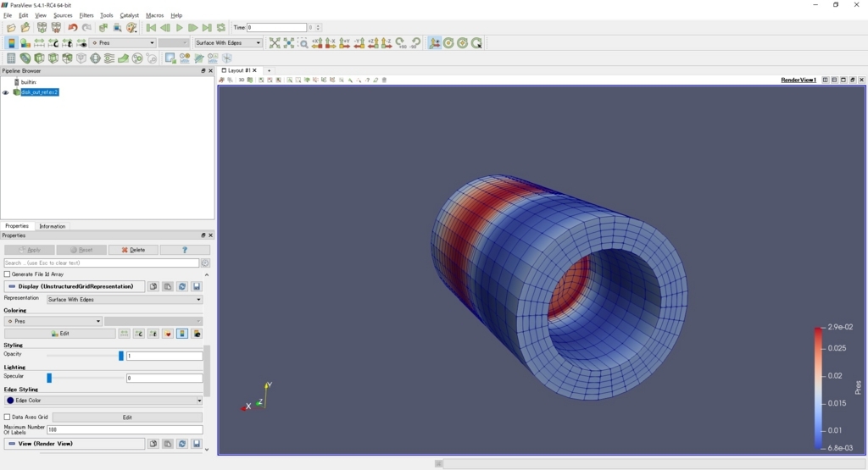Jump to the last frame
This screenshot has width=868, height=470.
[207, 28]
